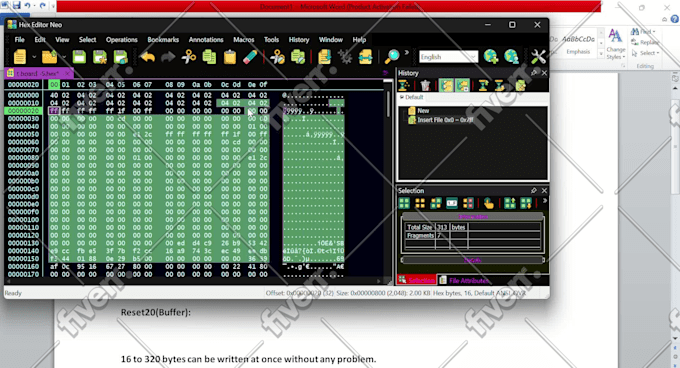The height and width of the screenshot is (368, 680).
Task: Collapse the Default branch in History panel
Action: 402,97
